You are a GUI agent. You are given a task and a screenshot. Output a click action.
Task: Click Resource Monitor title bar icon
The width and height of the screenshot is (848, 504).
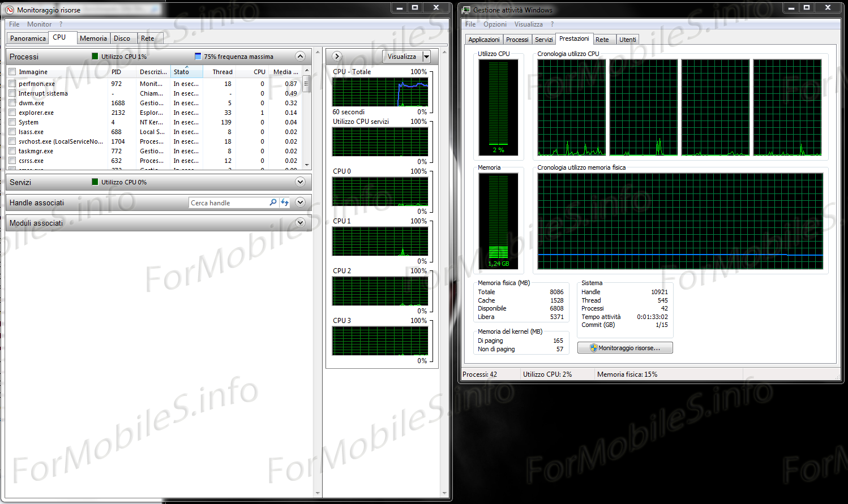pyautogui.click(x=10, y=10)
